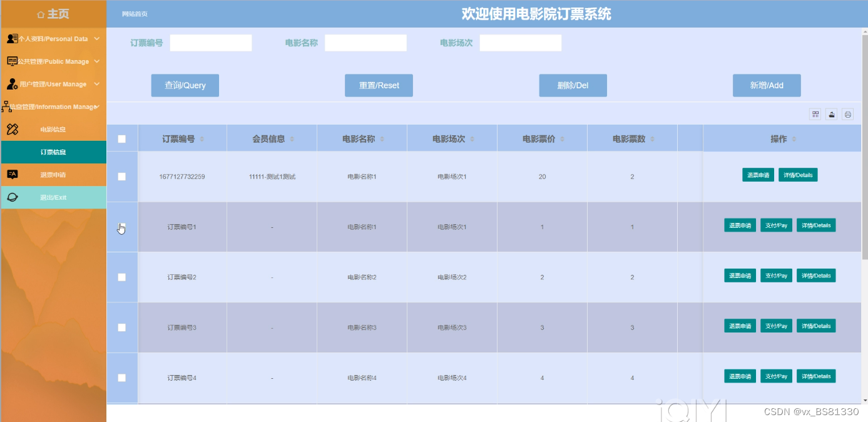This screenshot has width=868, height=422.
Task: Click the pencil-ruler icon beside 电影信息
Action: [12, 130]
